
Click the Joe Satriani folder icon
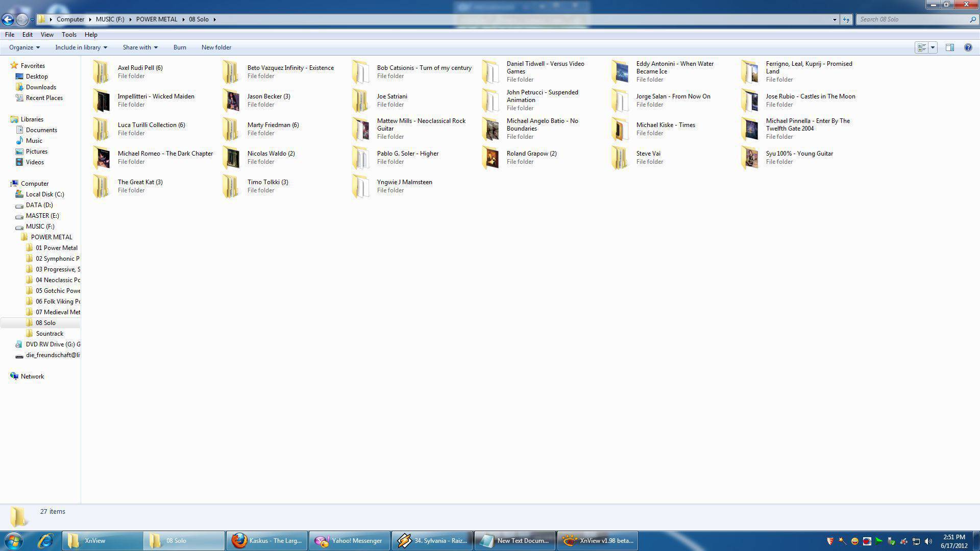point(360,101)
